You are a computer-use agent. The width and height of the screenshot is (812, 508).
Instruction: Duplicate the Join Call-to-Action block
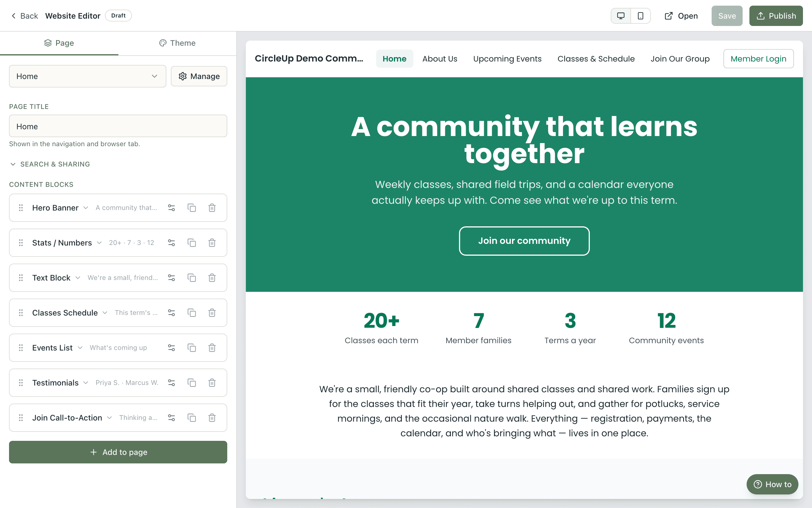pos(192,418)
